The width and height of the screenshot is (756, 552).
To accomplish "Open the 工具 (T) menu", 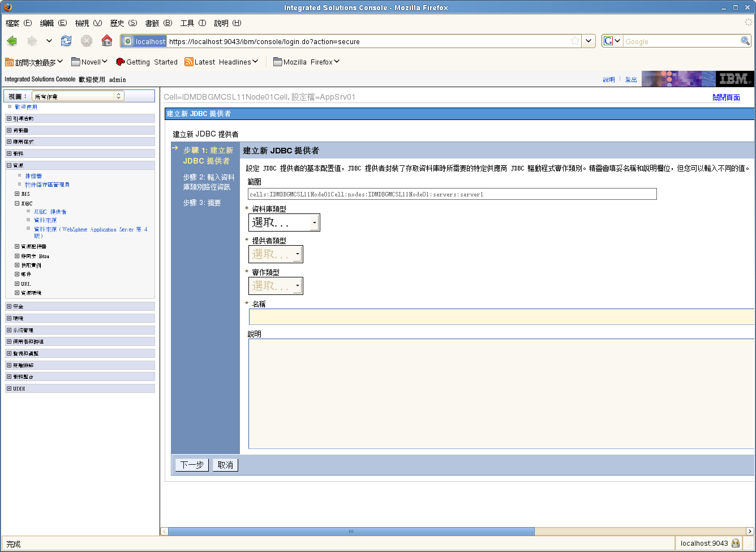I will click(193, 23).
